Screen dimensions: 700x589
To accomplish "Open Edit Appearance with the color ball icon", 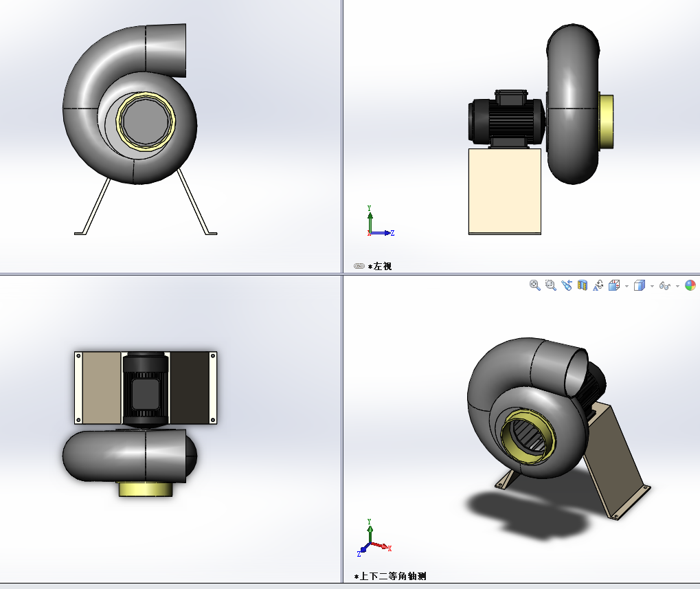I will (x=690, y=285).
